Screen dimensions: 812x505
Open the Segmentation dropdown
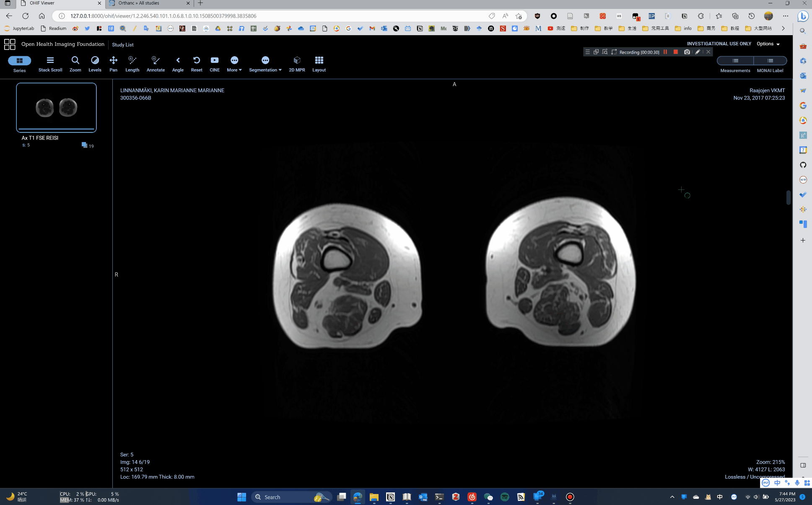click(x=265, y=64)
